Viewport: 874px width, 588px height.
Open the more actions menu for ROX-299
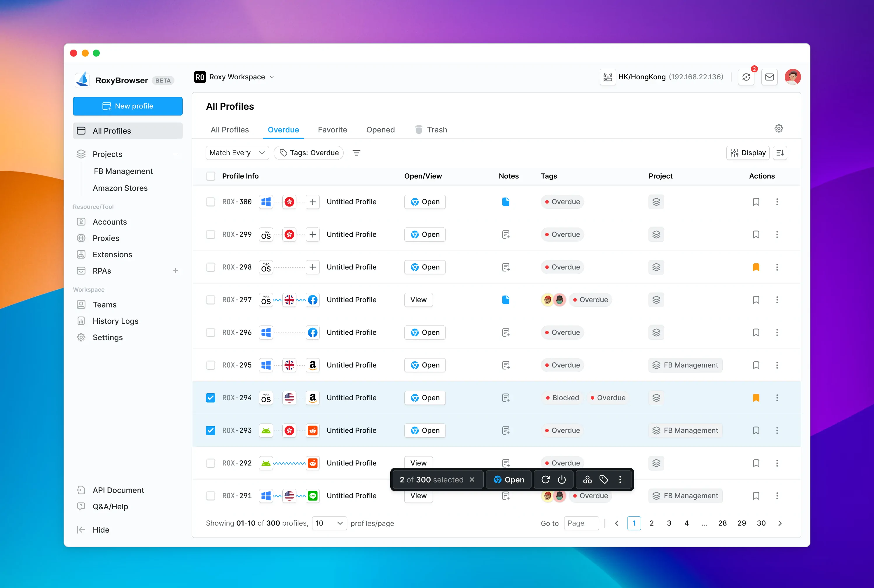coord(777,235)
